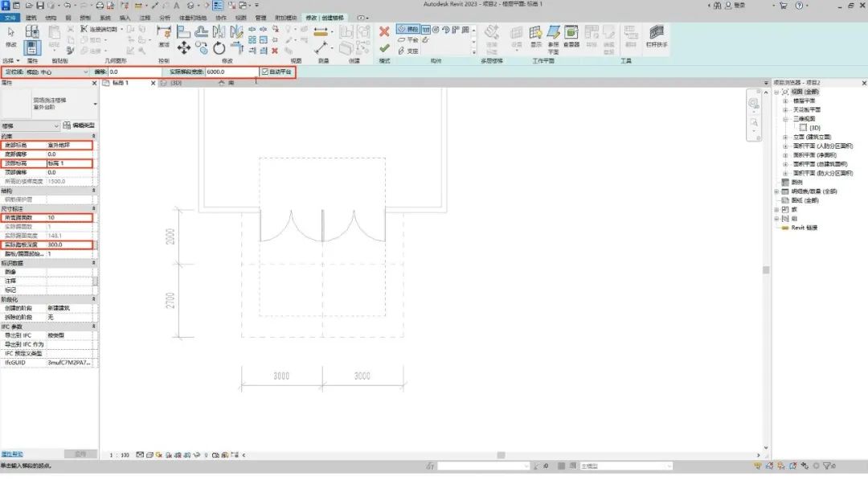Toggle the 自动平台 automatic landing checkbox
This screenshot has height=489, width=868.
click(265, 72)
